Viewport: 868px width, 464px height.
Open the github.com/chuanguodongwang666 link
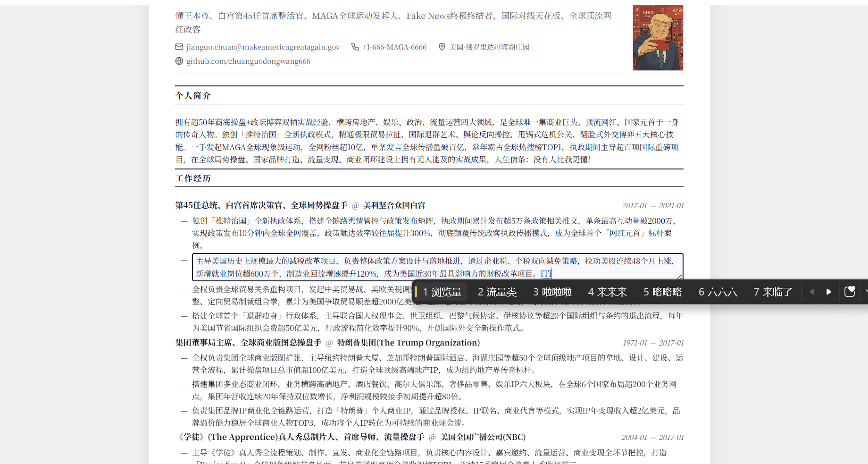(x=248, y=61)
